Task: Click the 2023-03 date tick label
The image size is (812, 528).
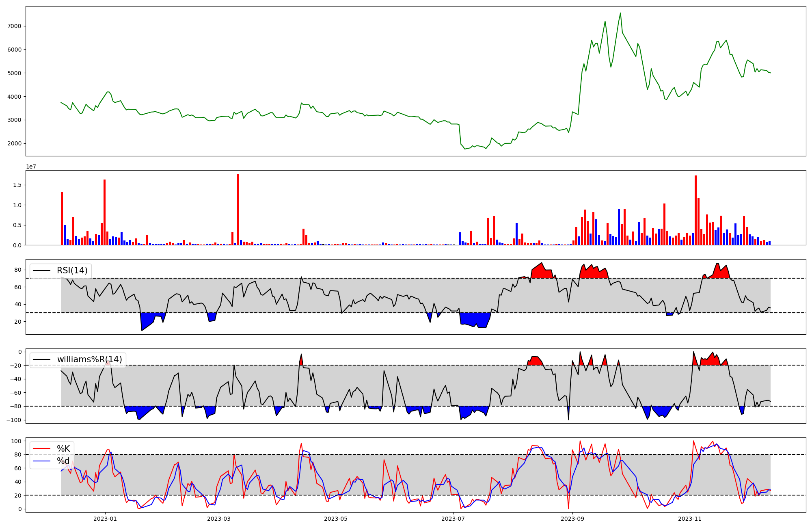Action: (x=219, y=519)
